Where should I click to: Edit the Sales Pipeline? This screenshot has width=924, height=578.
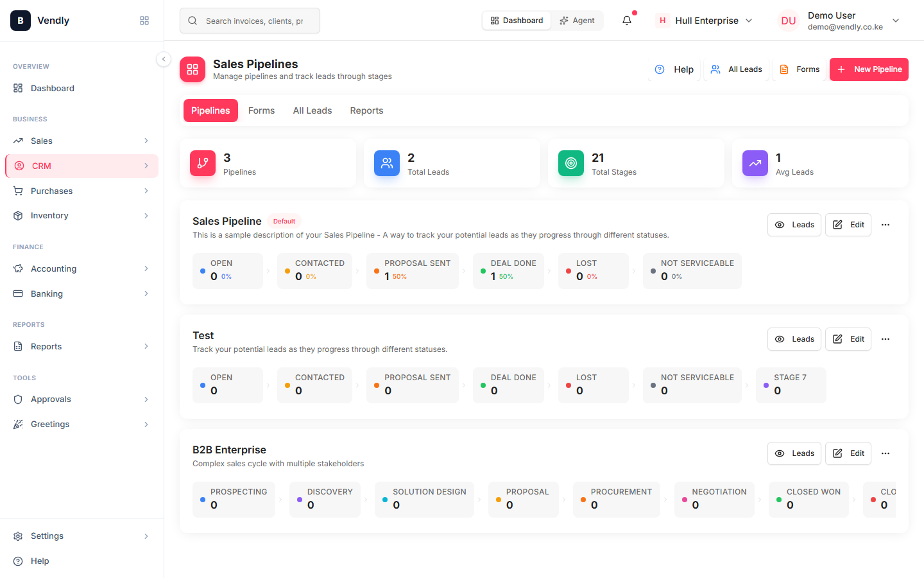pyautogui.click(x=848, y=225)
